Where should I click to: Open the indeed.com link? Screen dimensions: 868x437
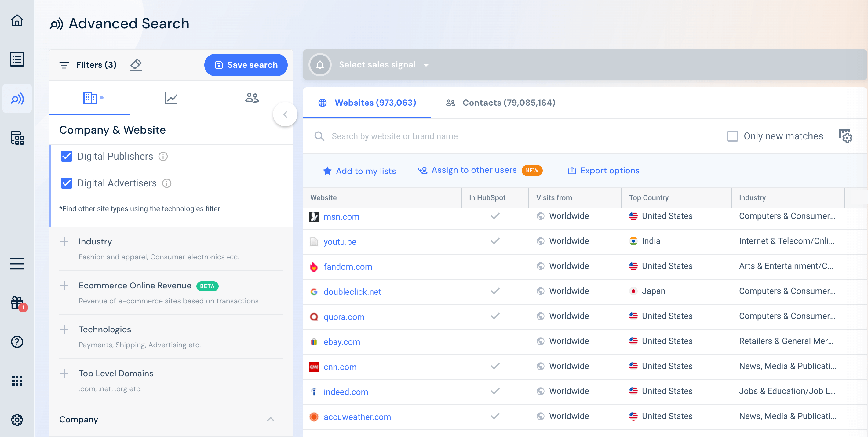coord(346,392)
